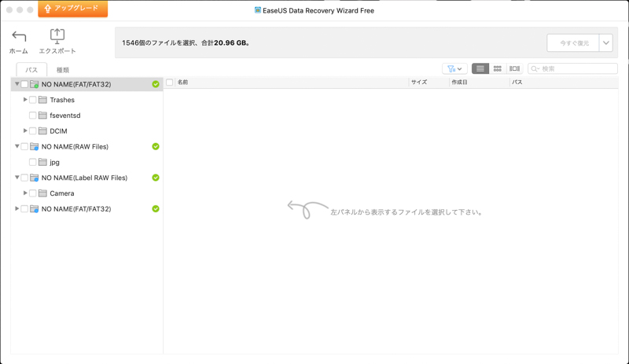The width and height of the screenshot is (629, 364).
Task: Select the Trashes tree row label
Action: (x=62, y=100)
